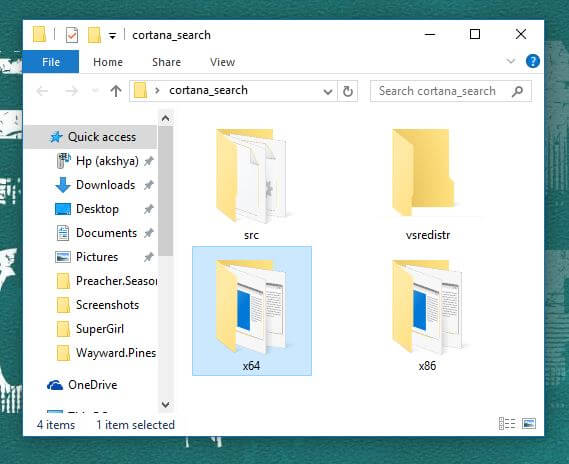Click the pin icon next to Desktop

tap(148, 209)
